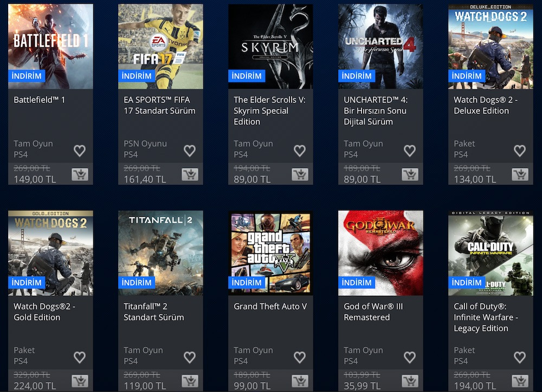Add Call of Duty Legacy Edition to cart
542x392 pixels.
520,381
